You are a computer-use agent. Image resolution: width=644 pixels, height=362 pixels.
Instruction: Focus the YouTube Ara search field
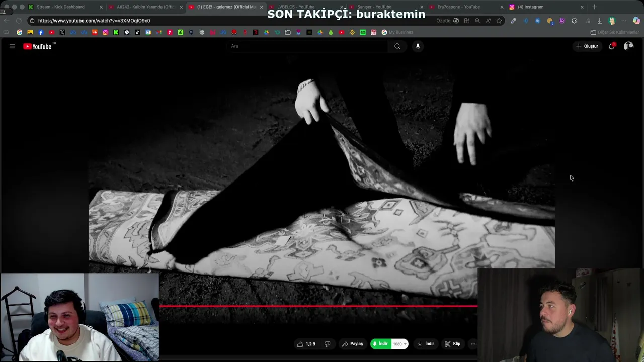[308, 46]
